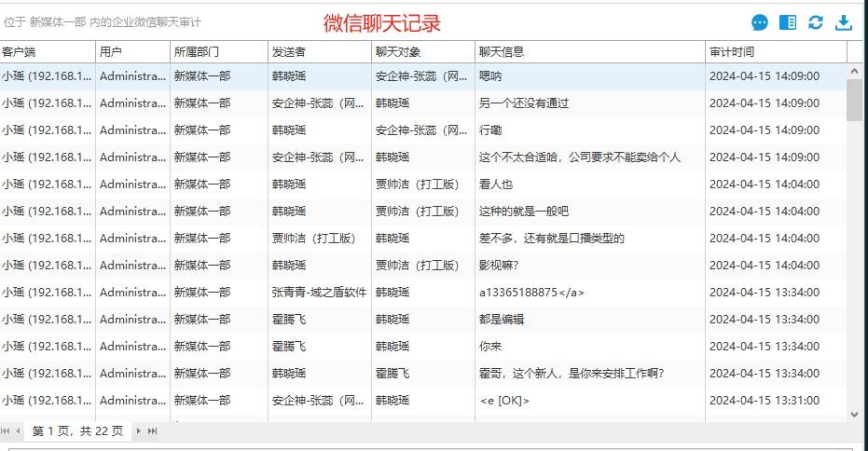
Task: Sort by 聊天信息 column header
Action: tap(590, 52)
